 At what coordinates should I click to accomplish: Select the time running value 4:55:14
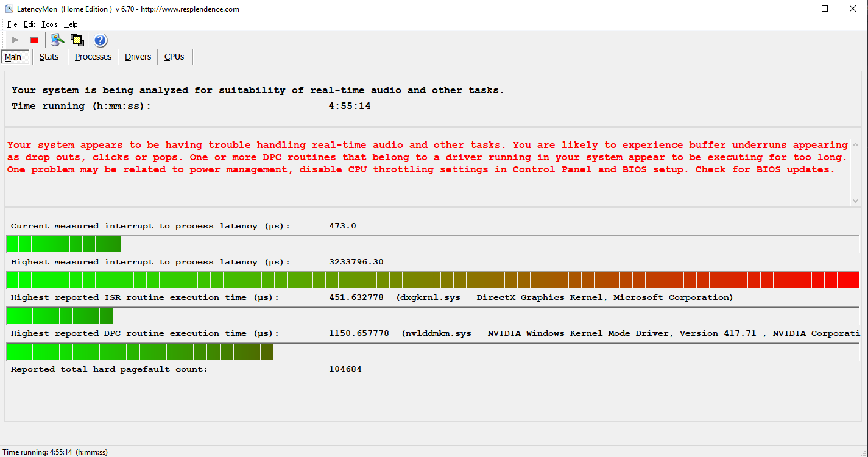tap(350, 106)
